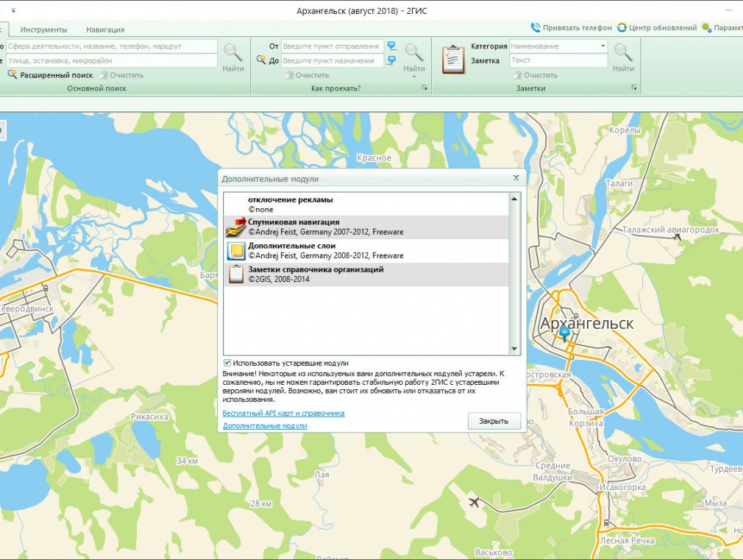Viewport: 743px width, 560px height.
Task: Open the Дополнительные модули link
Action: coord(265,426)
